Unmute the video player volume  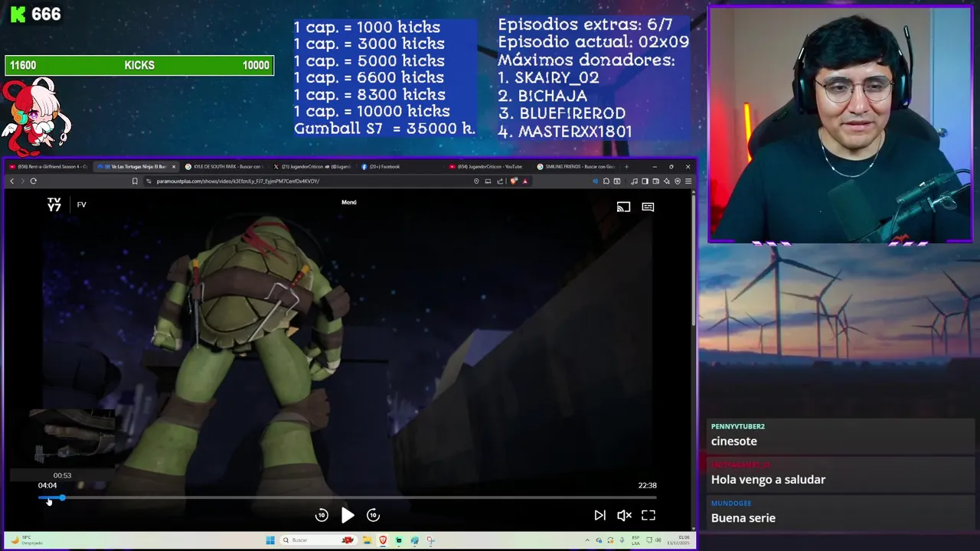click(624, 515)
